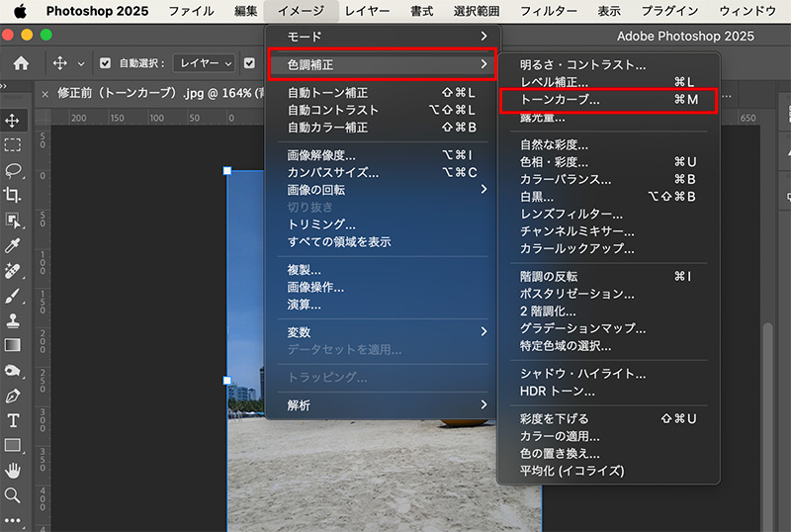Choose トーンカーブ... from the submenu

point(608,100)
